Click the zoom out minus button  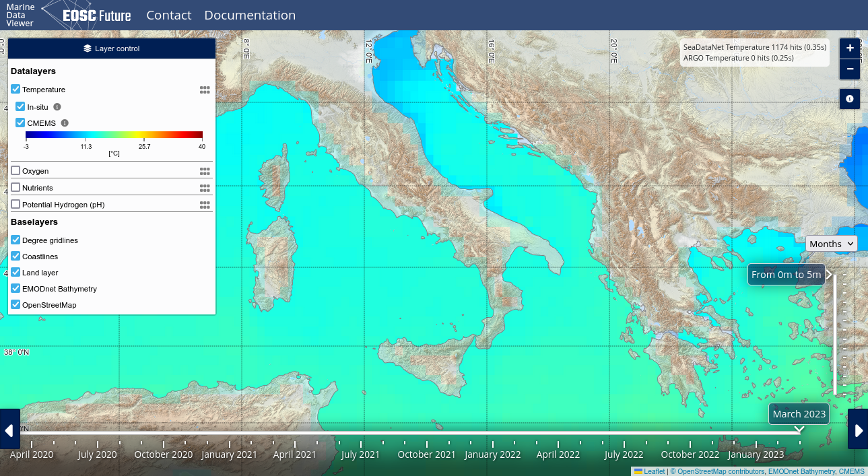[x=850, y=69]
